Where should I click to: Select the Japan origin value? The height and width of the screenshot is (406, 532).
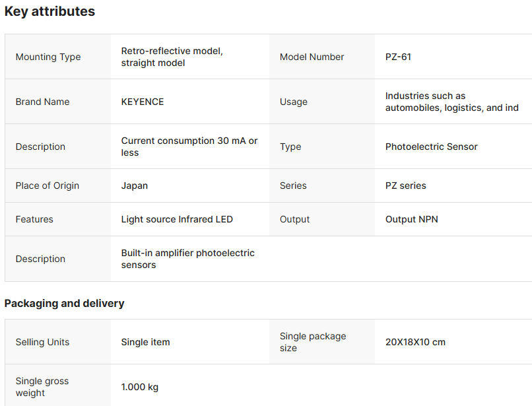(135, 186)
